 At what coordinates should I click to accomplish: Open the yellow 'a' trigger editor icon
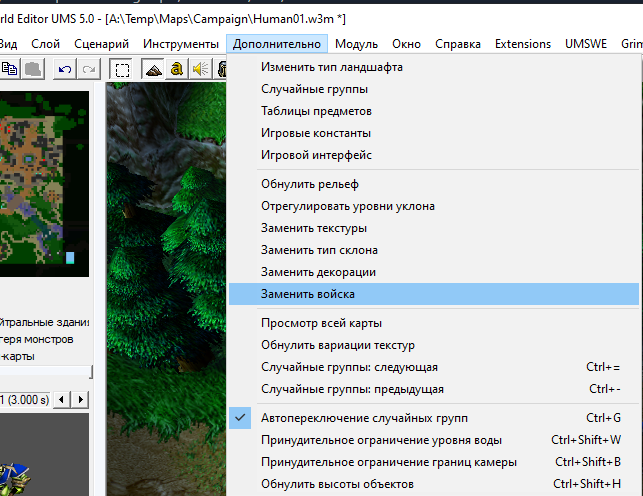pos(177,69)
